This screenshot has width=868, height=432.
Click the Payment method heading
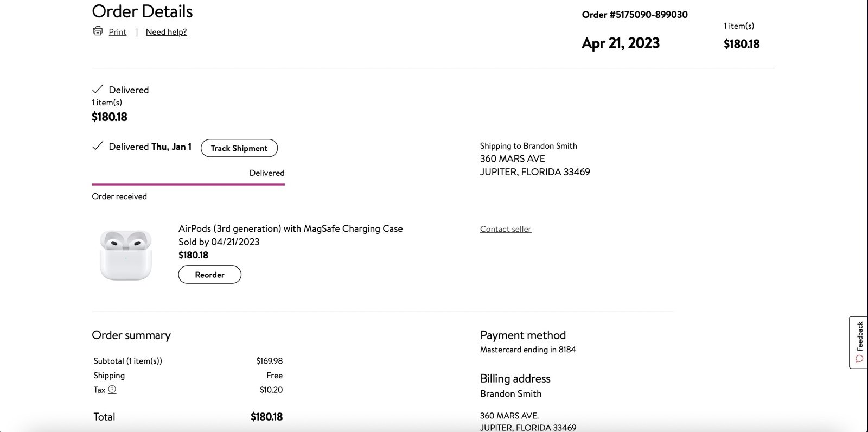(523, 335)
